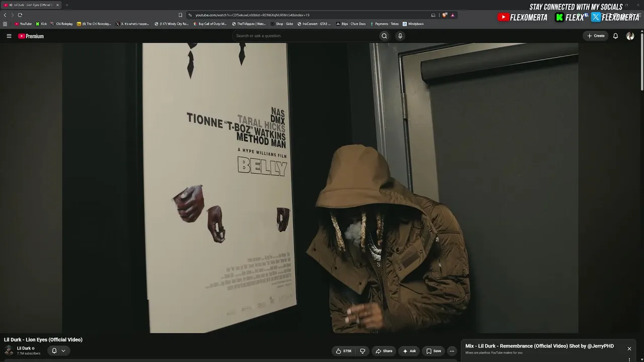Open the account avatar menu

630,36
